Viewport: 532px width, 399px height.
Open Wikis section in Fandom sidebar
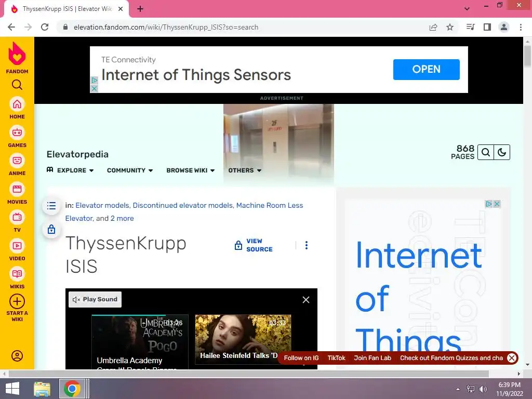click(x=17, y=278)
